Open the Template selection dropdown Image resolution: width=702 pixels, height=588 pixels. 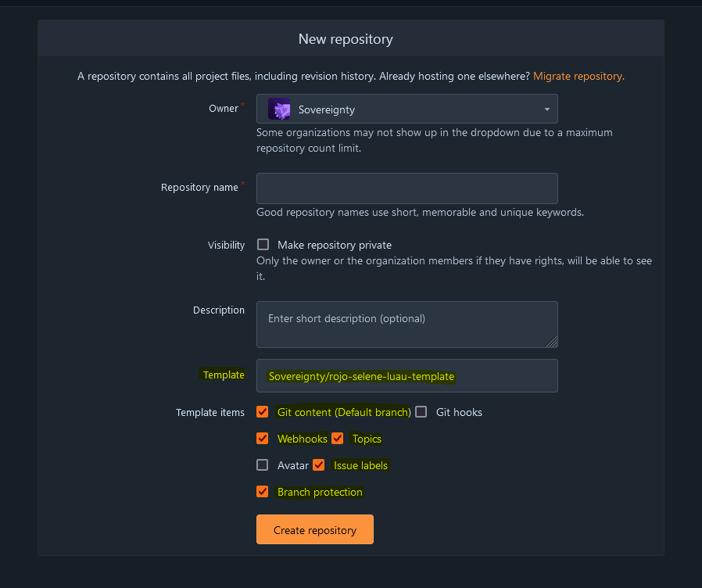coord(407,376)
